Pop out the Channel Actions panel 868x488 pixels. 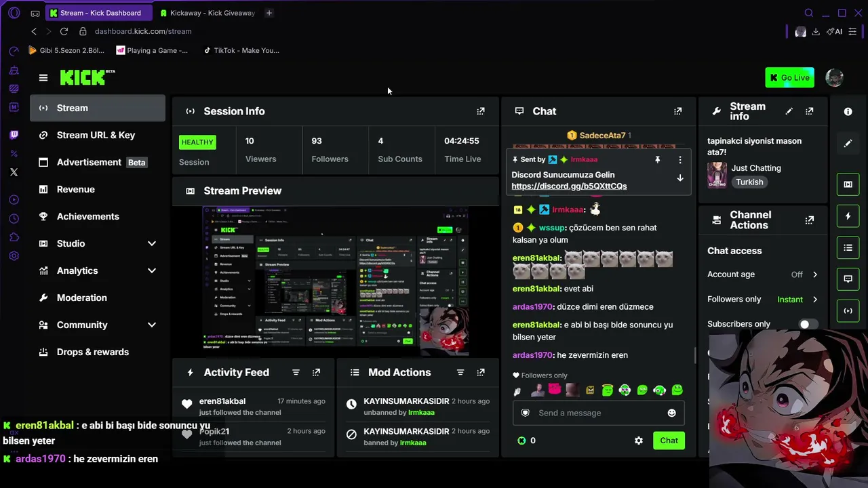coord(809,220)
